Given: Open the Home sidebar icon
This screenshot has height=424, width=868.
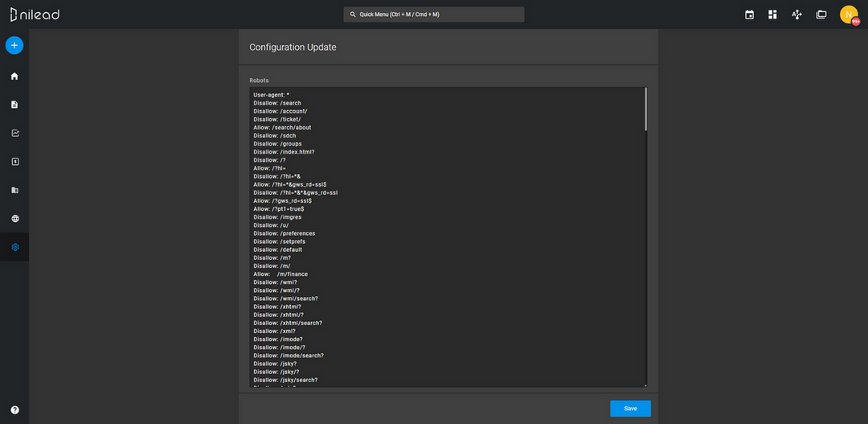Looking at the screenshot, I should (x=14, y=76).
